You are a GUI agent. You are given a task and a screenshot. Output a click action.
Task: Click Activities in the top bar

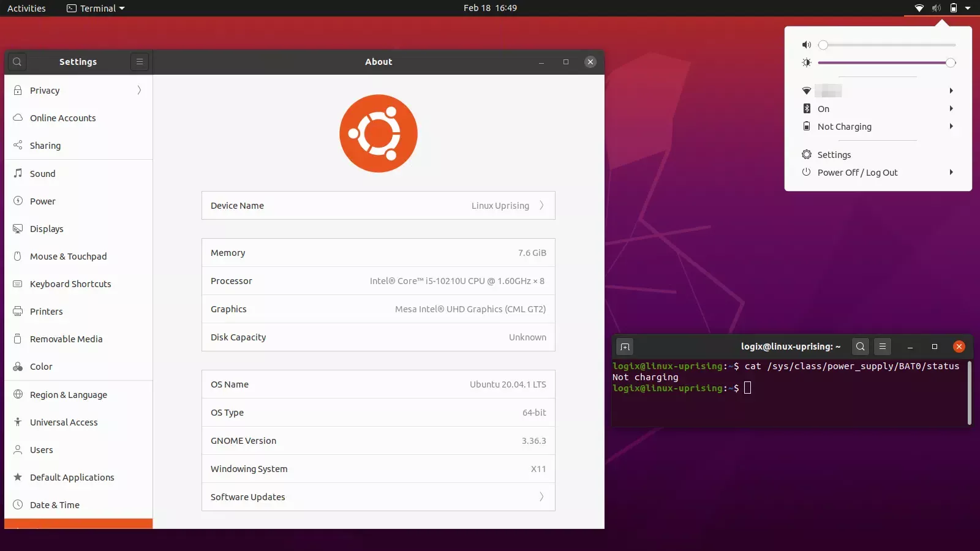point(26,8)
